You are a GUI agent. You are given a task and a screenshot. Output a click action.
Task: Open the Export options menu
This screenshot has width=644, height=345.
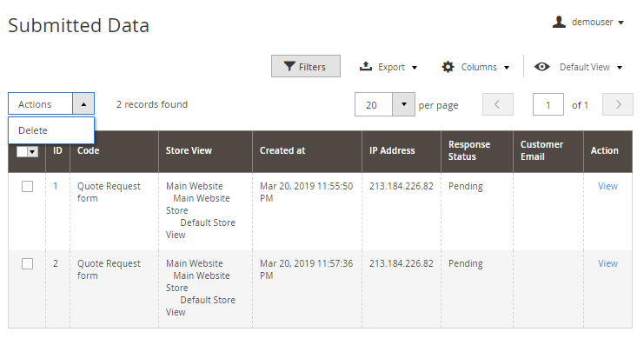click(x=388, y=67)
